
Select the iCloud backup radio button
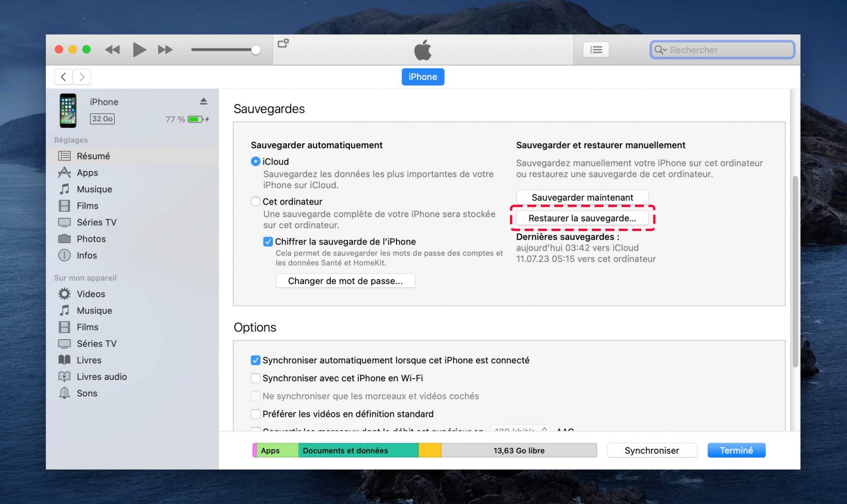pos(255,162)
